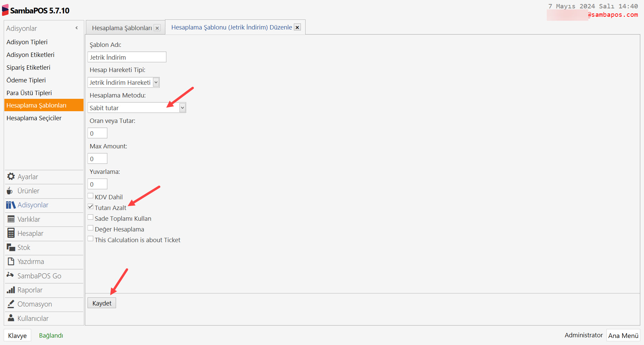
Task: Open the Hesap Hareketi Tipi dropdown
Action: pyautogui.click(x=156, y=82)
